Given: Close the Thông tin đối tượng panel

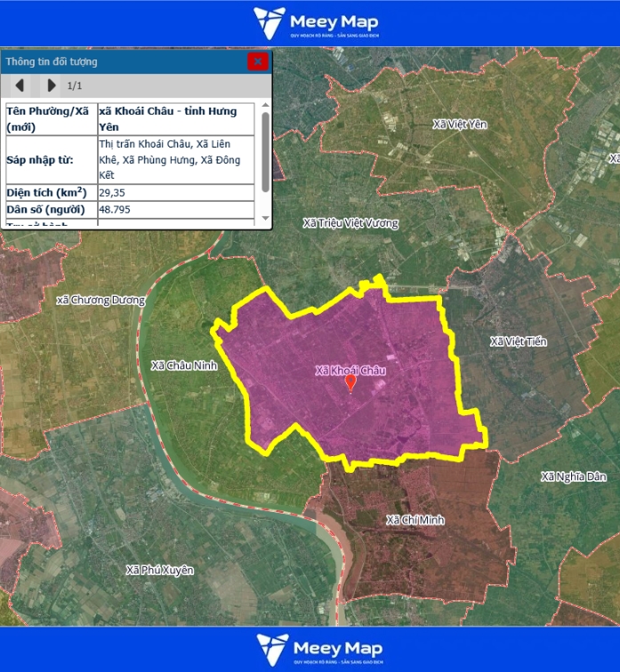Looking at the screenshot, I should pos(257,61).
